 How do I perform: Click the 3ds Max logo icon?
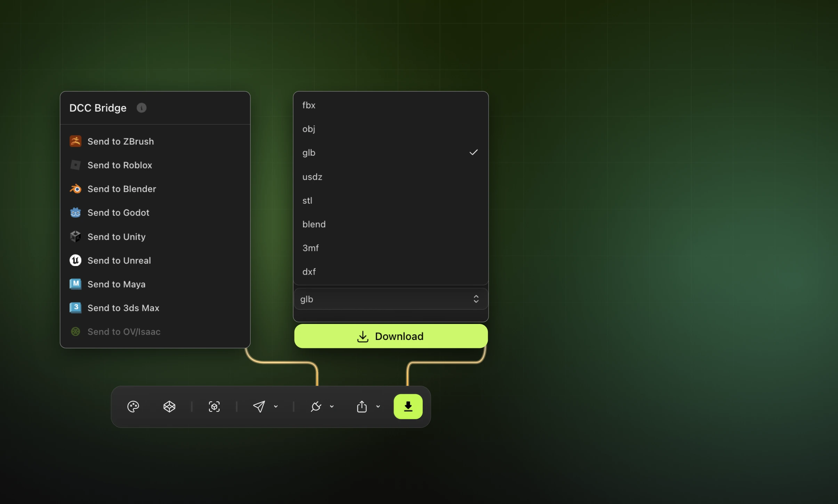75,308
